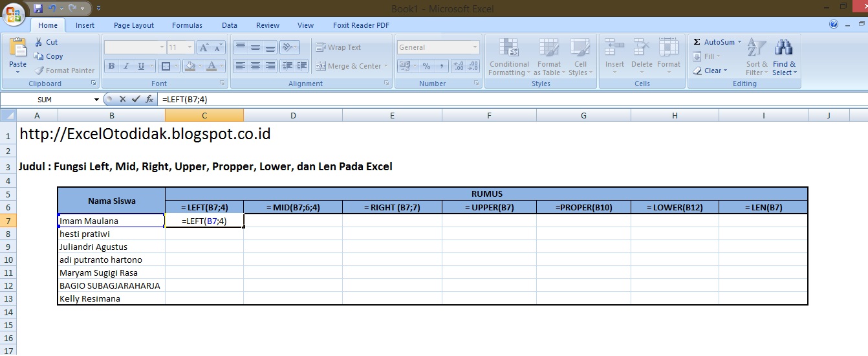Middle align cell content

click(x=255, y=47)
